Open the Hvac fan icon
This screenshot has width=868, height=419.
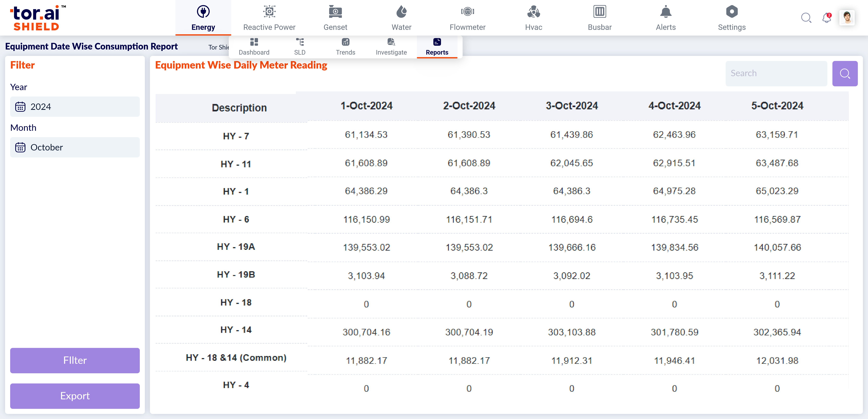click(533, 12)
